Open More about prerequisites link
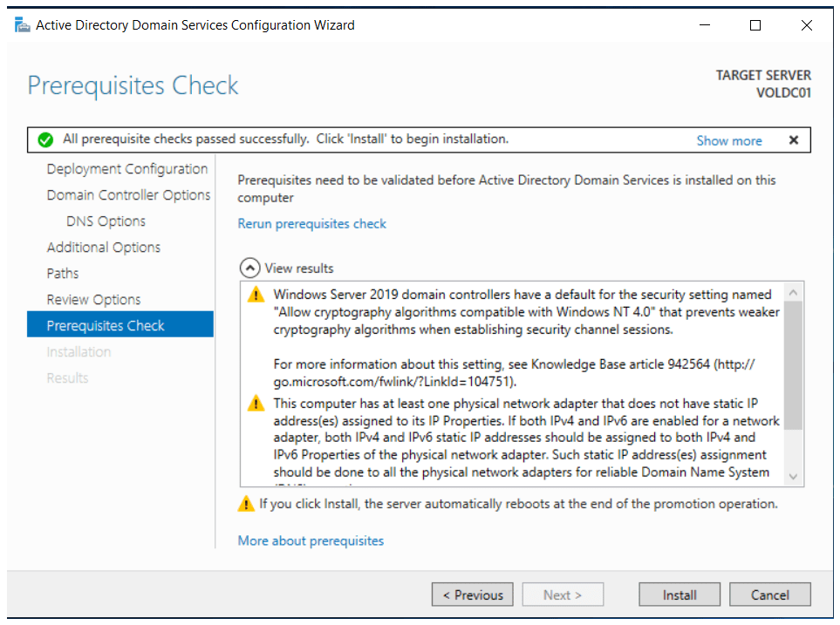The width and height of the screenshot is (840, 625). [311, 540]
